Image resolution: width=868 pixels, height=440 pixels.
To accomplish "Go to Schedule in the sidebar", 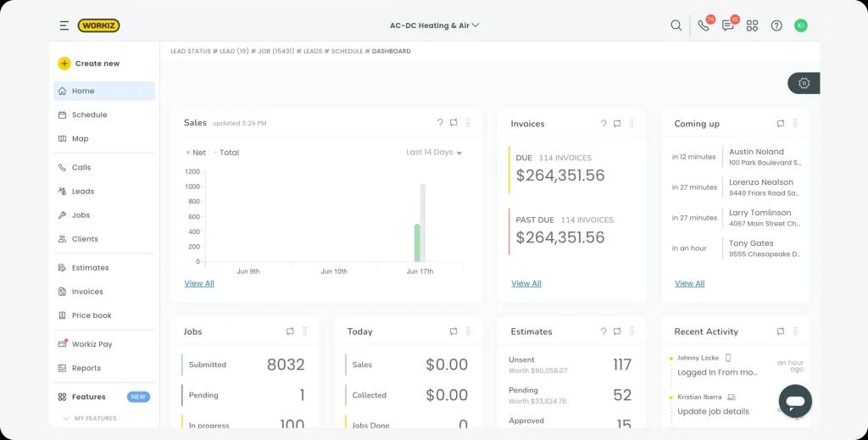I will tap(89, 114).
